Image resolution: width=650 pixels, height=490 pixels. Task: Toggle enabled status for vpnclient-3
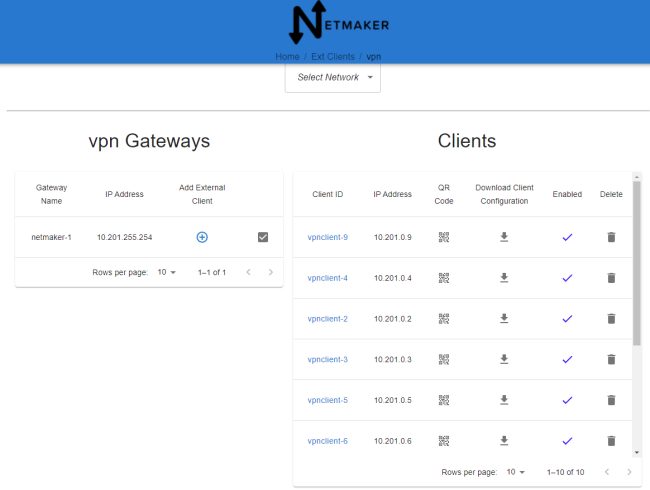[x=567, y=359]
